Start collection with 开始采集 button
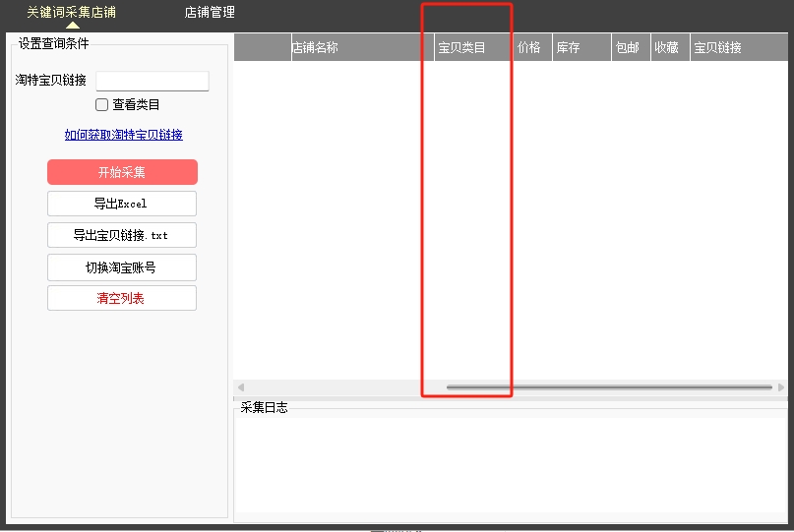 click(x=122, y=172)
